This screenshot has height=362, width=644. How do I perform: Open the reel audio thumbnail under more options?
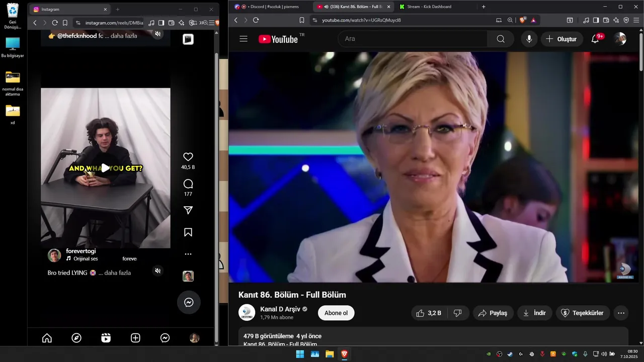(x=188, y=276)
